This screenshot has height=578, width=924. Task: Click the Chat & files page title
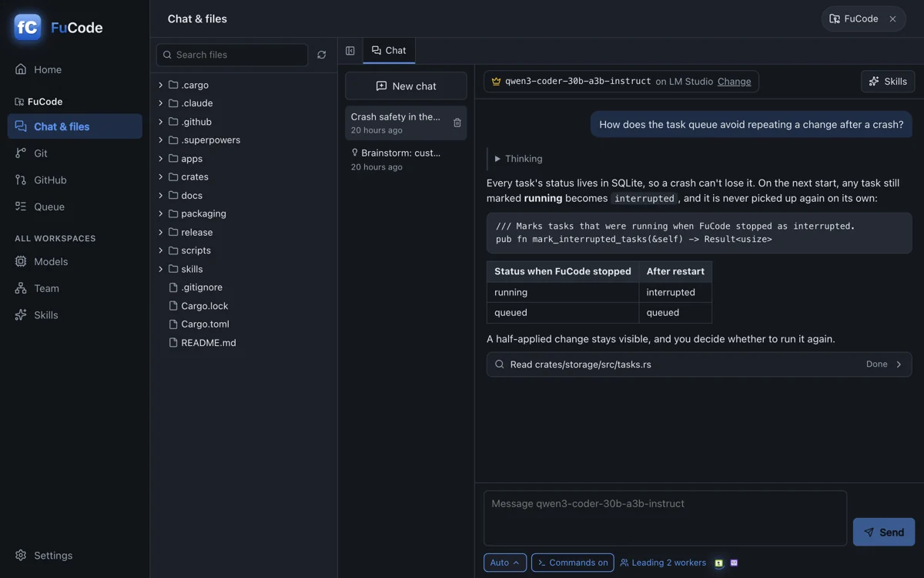pos(197,19)
